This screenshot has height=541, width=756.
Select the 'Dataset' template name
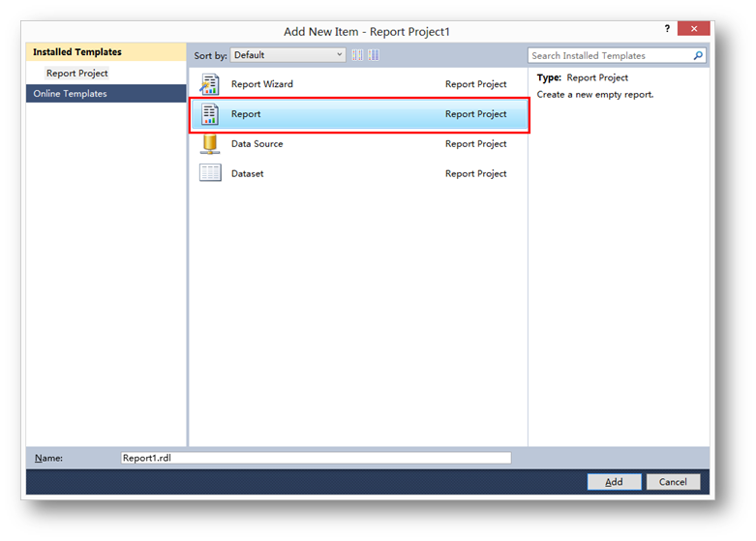[248, 174]
